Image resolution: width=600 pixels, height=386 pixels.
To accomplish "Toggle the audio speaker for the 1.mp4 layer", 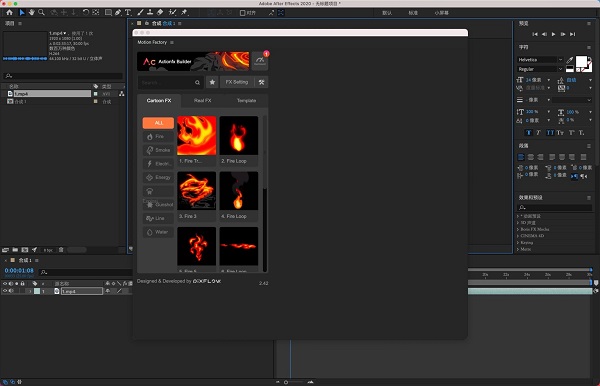I will point(11,291).
